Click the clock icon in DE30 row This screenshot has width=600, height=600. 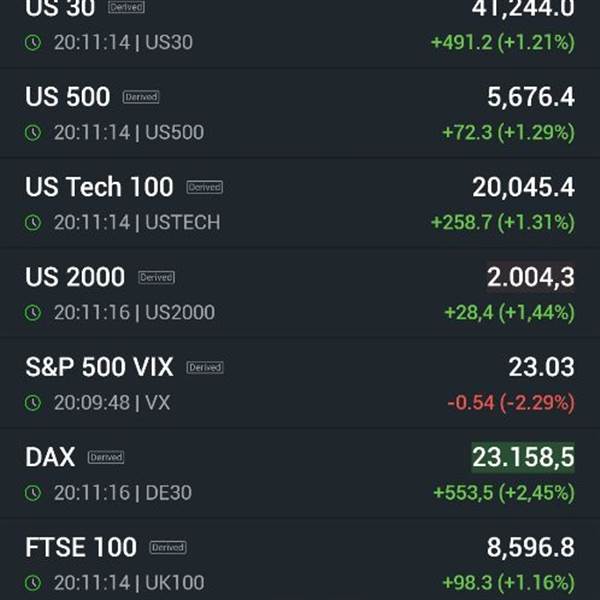[33, 493]
